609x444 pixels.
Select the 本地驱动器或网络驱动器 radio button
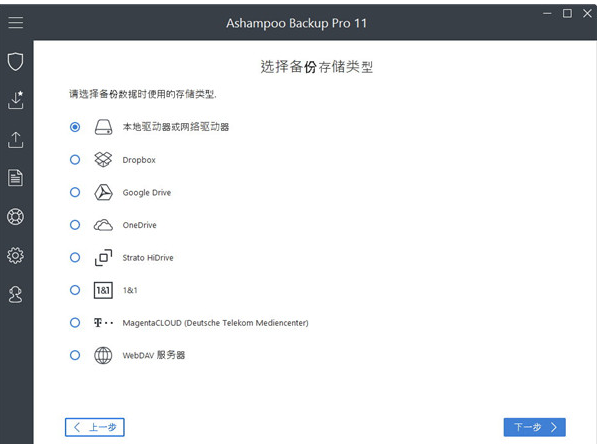click(x=75, y=127)
